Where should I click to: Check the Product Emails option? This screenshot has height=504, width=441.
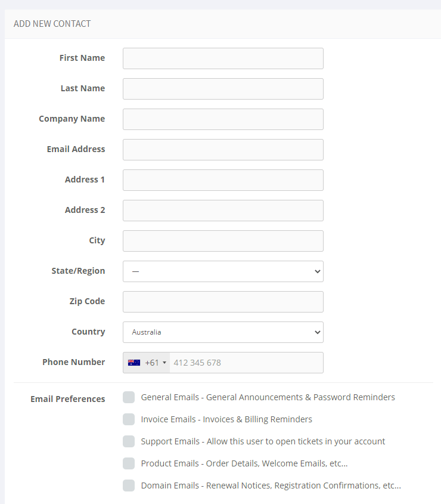[129, 463]
